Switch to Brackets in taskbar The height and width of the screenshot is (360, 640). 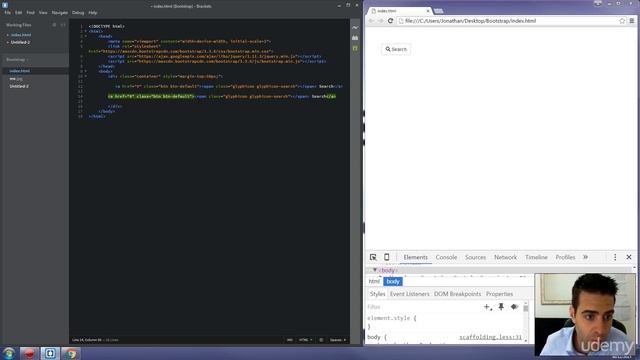[50, 353]
